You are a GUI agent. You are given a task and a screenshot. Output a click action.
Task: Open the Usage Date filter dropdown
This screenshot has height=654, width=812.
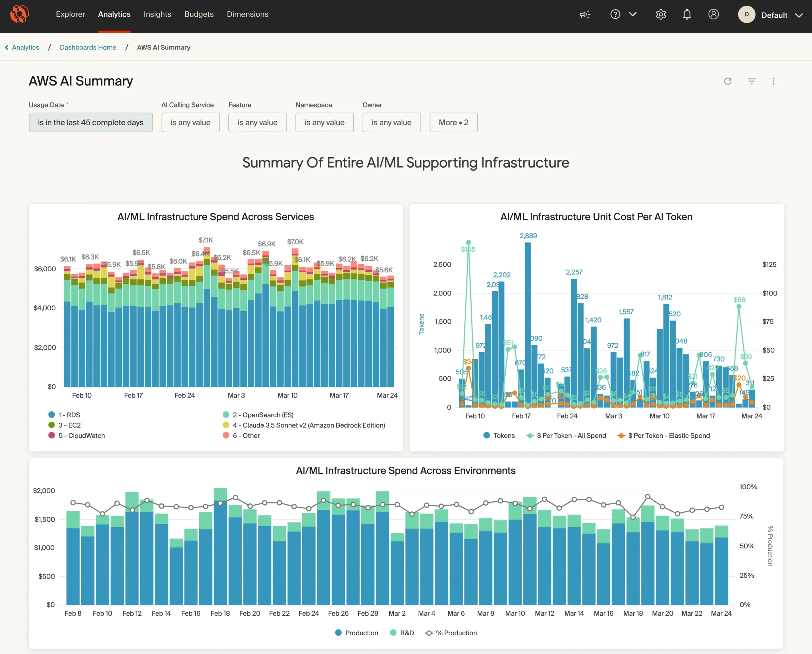[90, 122]
